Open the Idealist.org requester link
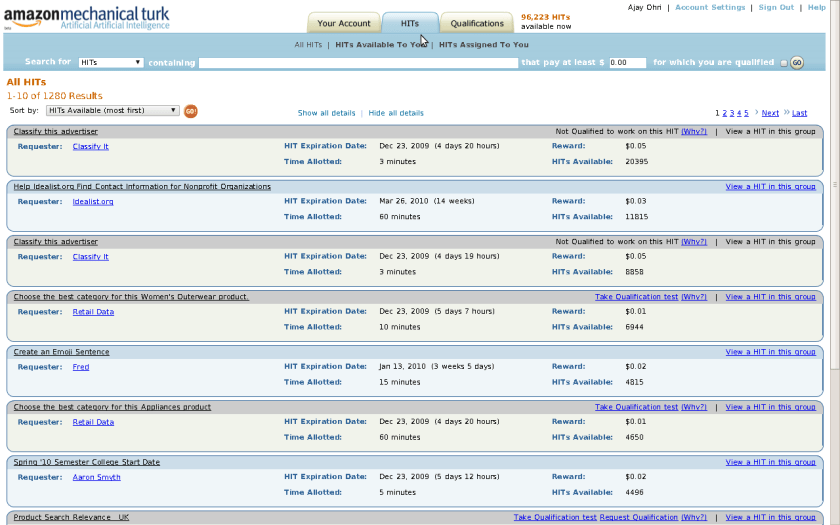This screenshot has height=525, width=840. pyautogui.click(x=93, y=201)
